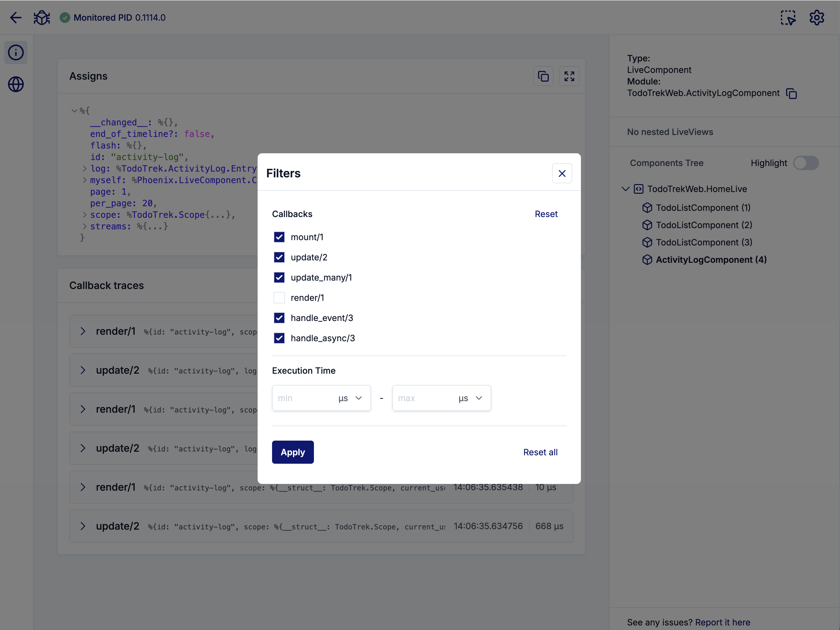This screenshot has height=630, width=840.
Task: Select ActivityLogComponent in the Components Tree
Action: coord(710,259)
